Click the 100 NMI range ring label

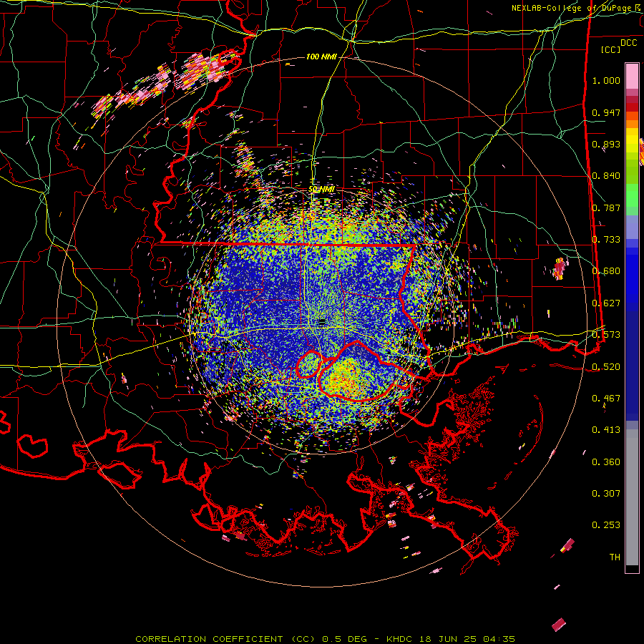[321, 57]
